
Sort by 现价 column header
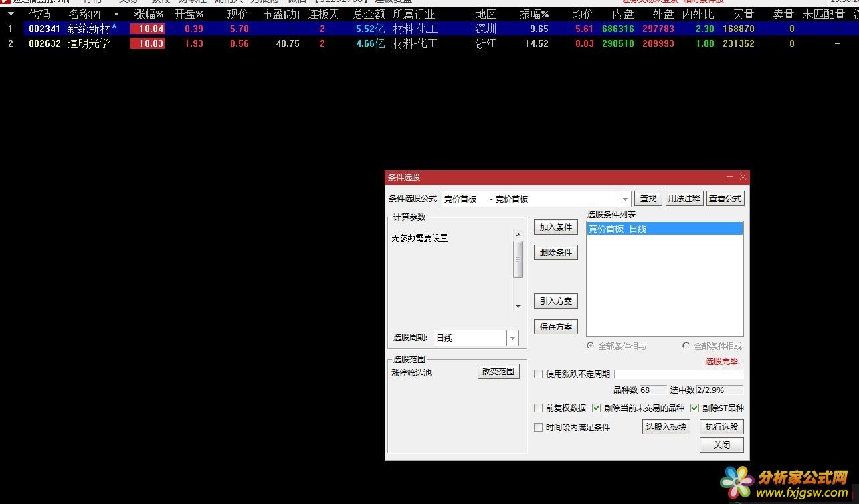[237, 14]
